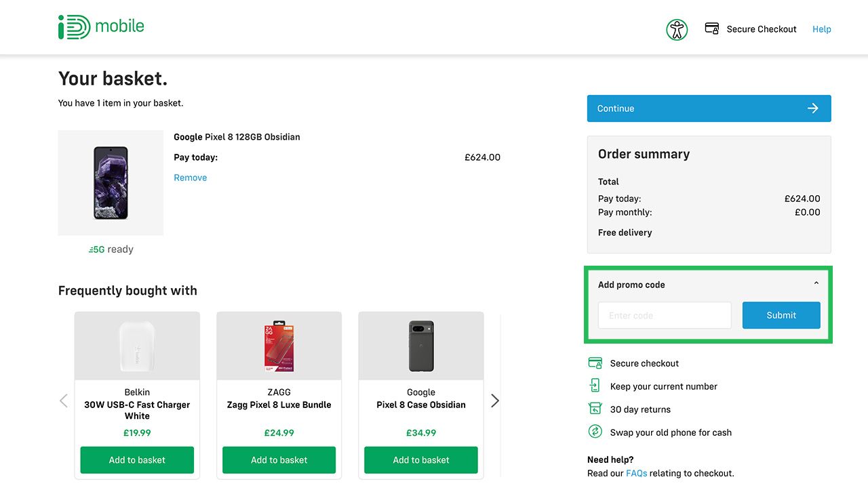Image resolution: width=868 pixels, height=488 pixels.
Task: Add Belkin 30W charger to basket
Action: click(x=137, y=460)
